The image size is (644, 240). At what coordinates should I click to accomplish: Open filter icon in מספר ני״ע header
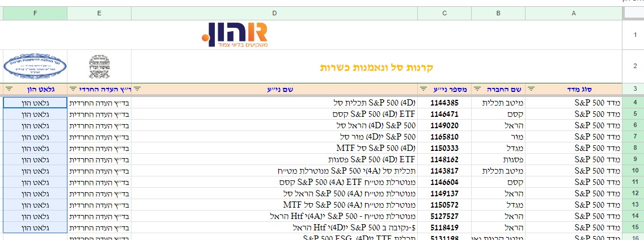[424, 89]
